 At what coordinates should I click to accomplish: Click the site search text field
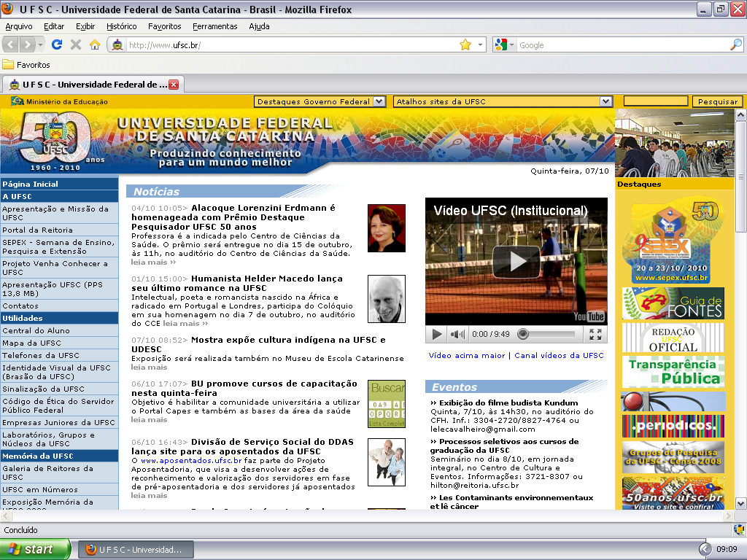(x=657, y=102)
